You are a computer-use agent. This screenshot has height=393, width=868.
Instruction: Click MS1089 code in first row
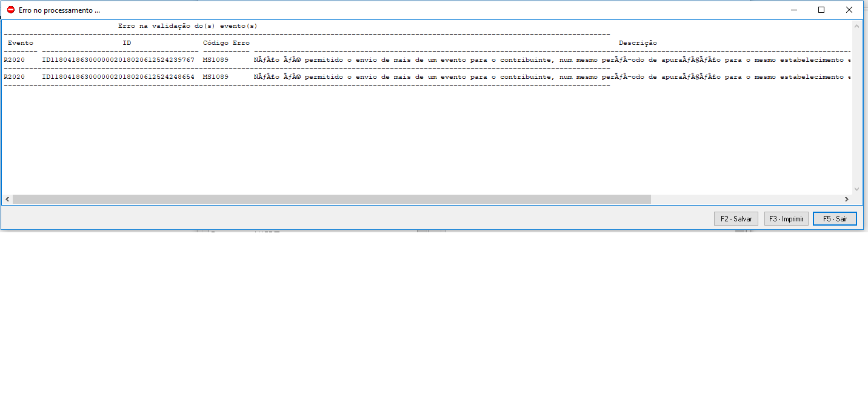216,60
